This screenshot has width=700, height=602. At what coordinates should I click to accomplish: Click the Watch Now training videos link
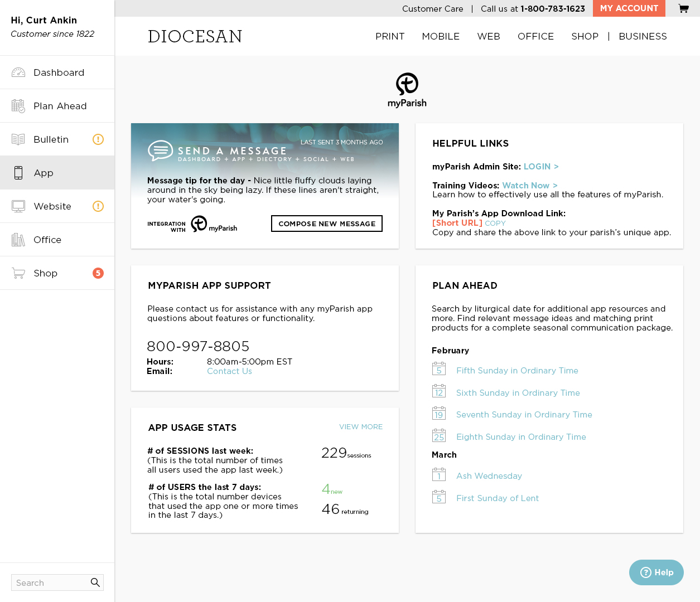[529, 186]
